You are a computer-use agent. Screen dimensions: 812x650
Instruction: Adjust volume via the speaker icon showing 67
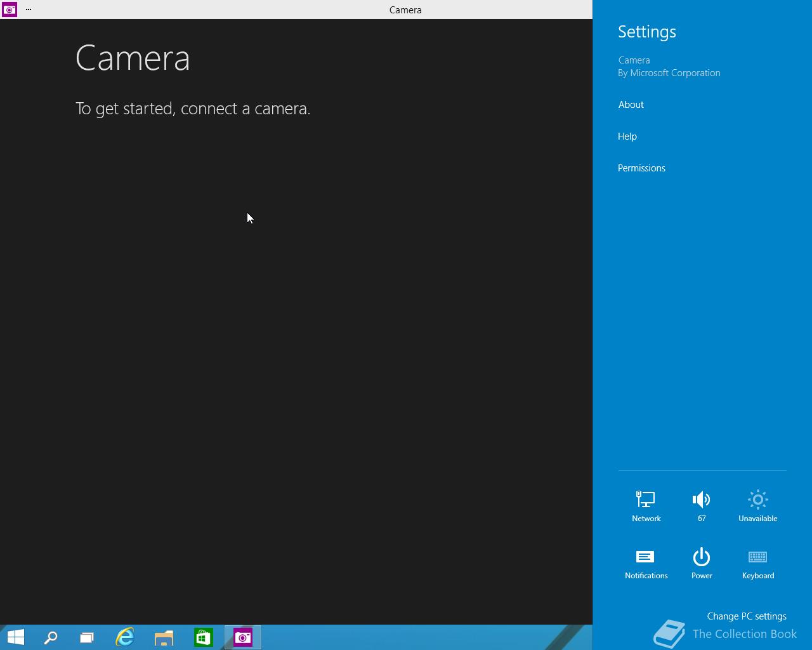tap(702, 506)
